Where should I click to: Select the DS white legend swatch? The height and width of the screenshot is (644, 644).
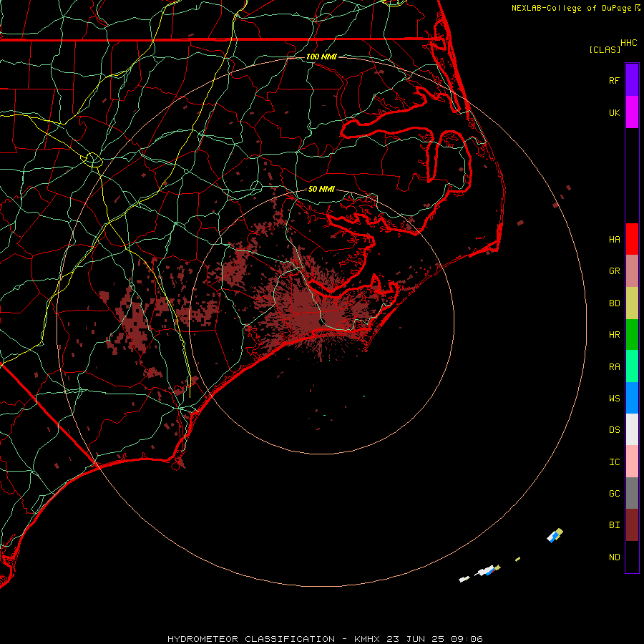click(632, 429)
